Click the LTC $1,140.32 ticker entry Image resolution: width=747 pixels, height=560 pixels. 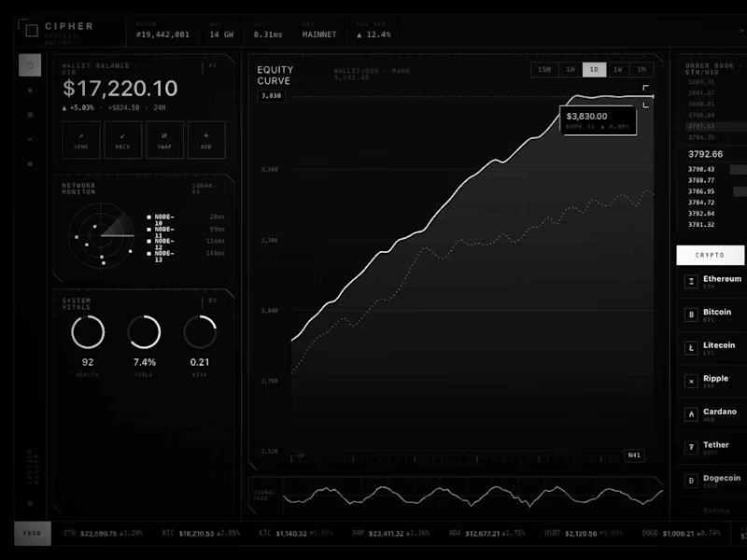pyautogui.click(x=296, y=533)
